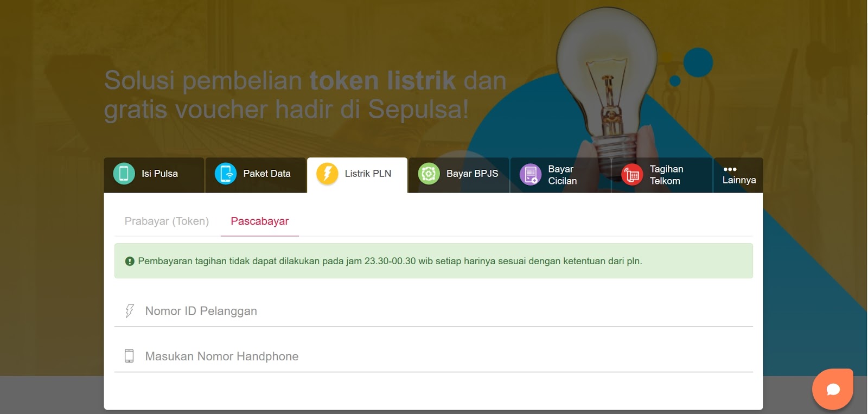Screen dimensions: 868x414
Task: Click the Paket Data wifi phone icon
Action: [226, 174]
